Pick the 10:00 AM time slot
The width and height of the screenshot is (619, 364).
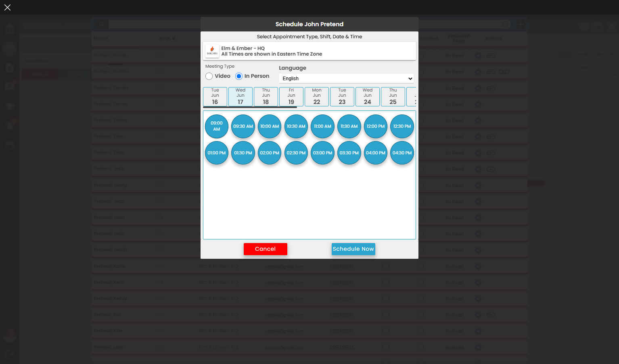click(270, 126)
